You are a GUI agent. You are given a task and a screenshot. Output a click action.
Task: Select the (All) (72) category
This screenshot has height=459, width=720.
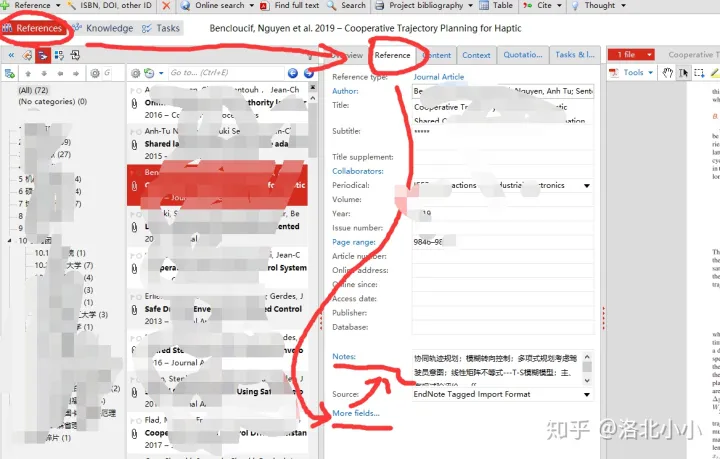coord(33,90)
